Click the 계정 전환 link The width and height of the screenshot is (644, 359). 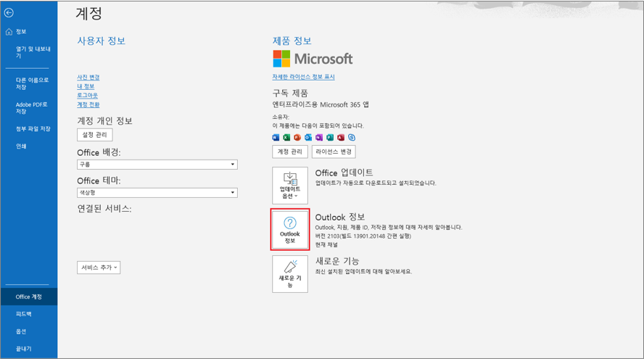click(x=88, y=104)
